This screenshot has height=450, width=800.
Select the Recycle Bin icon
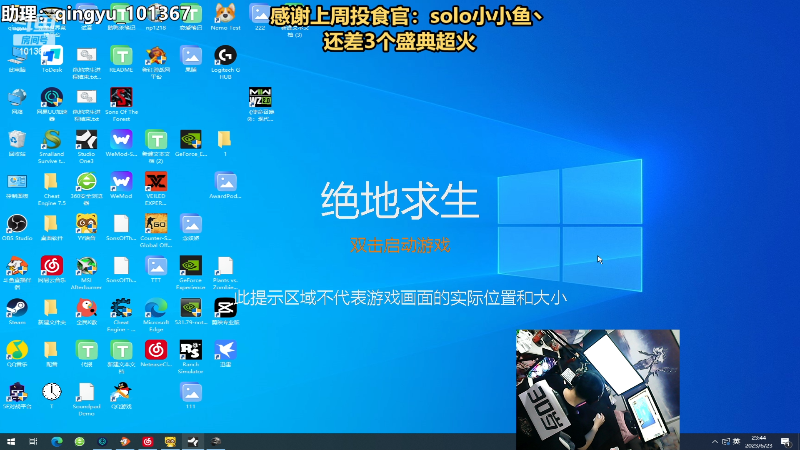(x=17, y=143)
